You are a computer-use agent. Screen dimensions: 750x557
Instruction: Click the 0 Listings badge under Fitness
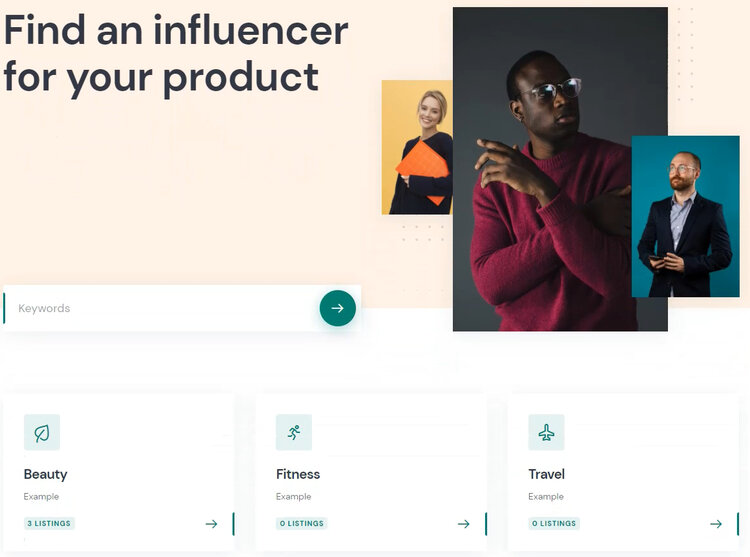pos(301,524)
